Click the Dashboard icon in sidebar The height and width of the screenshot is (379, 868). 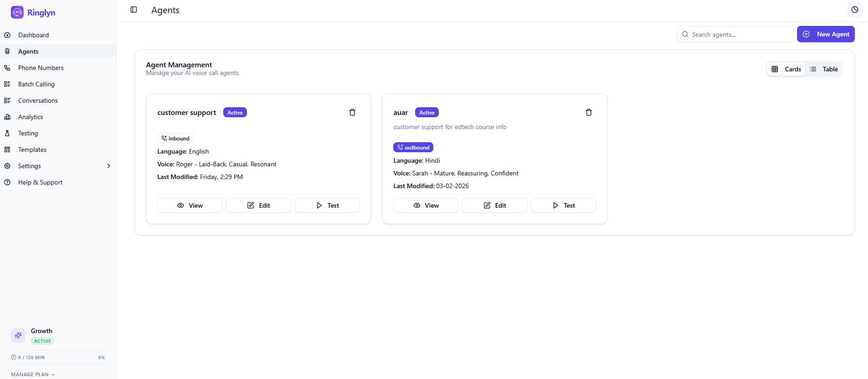[7, 35]
